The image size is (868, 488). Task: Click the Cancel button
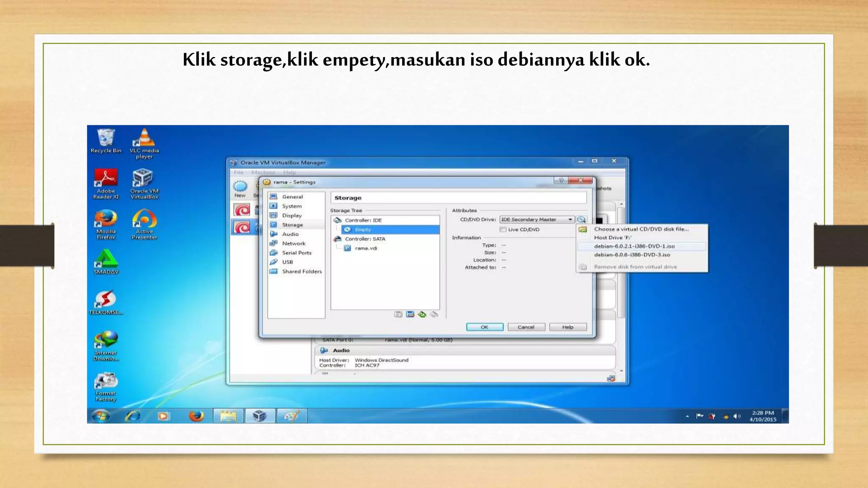pyautogui.click(x=526, y=327)
